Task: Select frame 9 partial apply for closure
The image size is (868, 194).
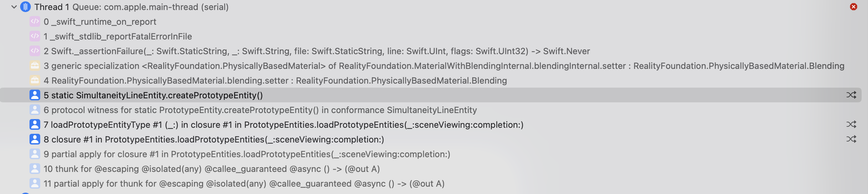Action: [x=247, y=154]
